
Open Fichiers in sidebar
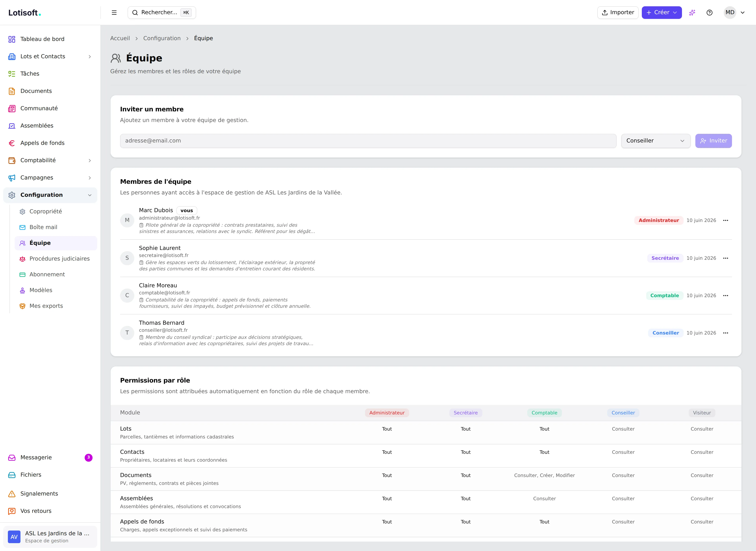point(50,475)
